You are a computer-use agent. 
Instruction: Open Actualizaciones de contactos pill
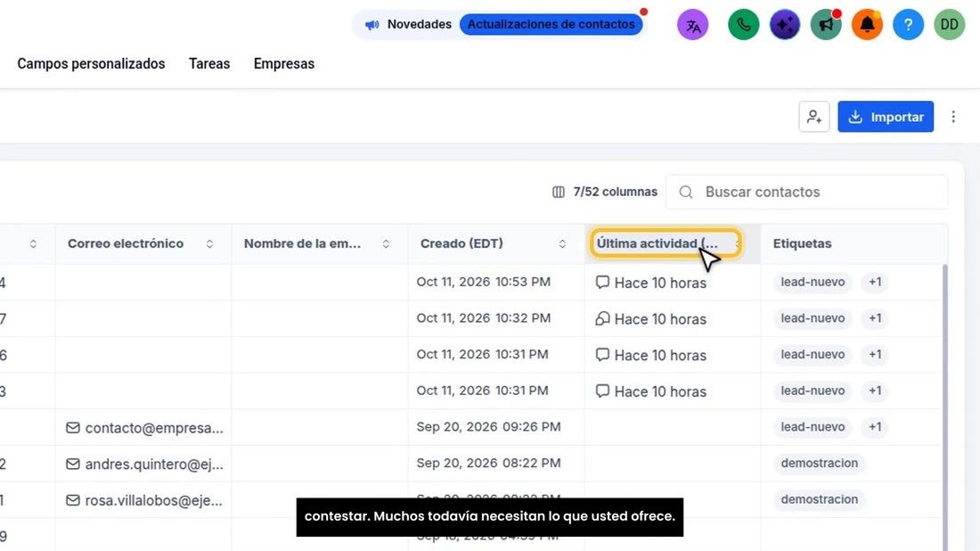551,24
